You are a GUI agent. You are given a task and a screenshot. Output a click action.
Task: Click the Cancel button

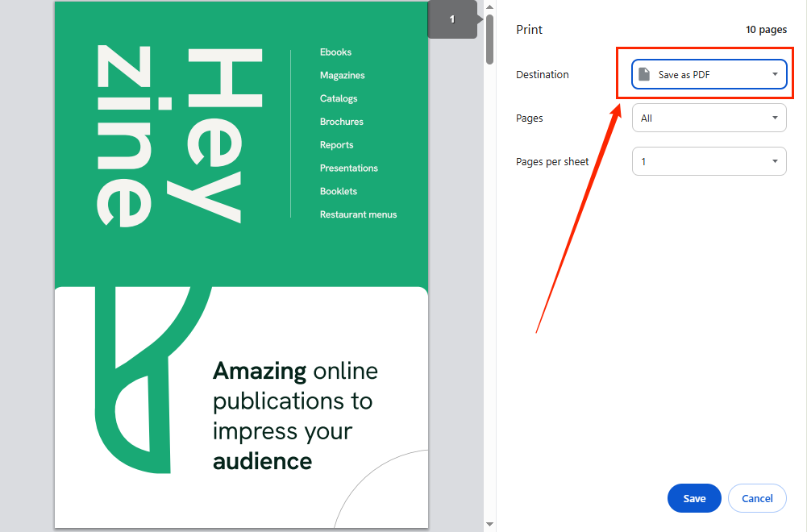pos(757,498)
